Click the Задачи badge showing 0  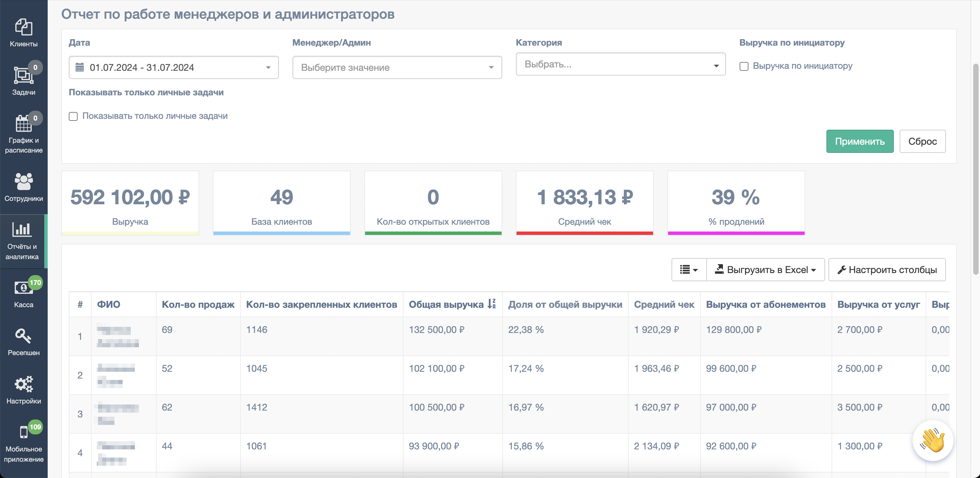pos(35,67)
